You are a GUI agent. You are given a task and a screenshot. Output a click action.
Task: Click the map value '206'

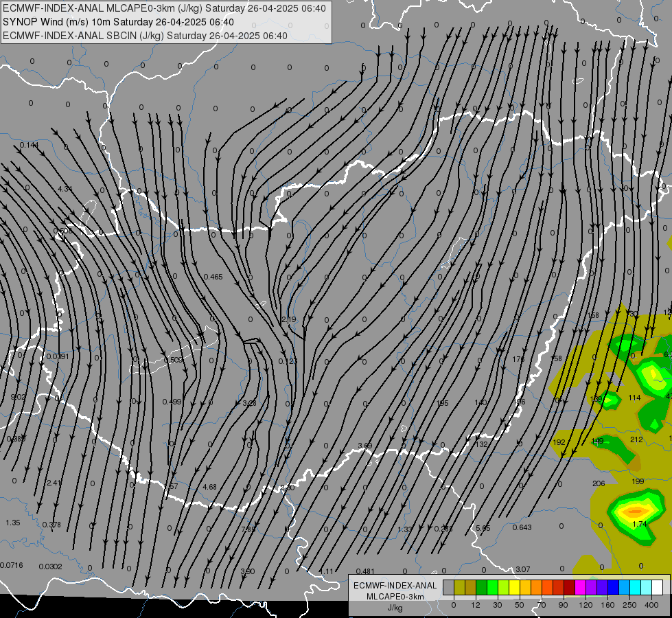[599, 484]
